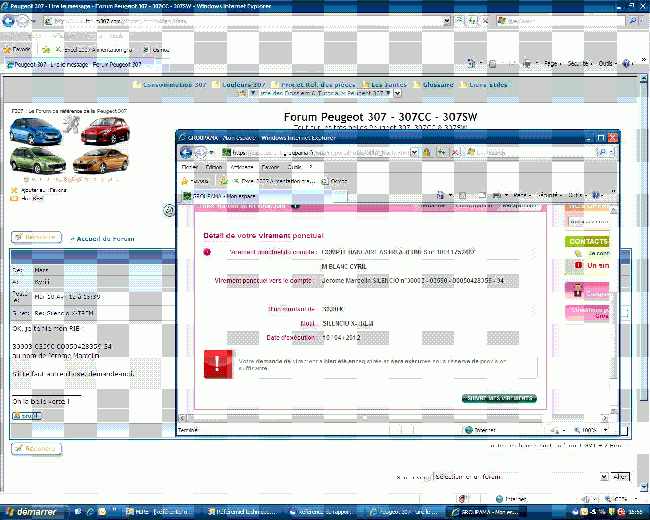The width and height of the screenshot is (650, 520).
Task: Open the forum address bar dropdown
Action: (446, 20)
